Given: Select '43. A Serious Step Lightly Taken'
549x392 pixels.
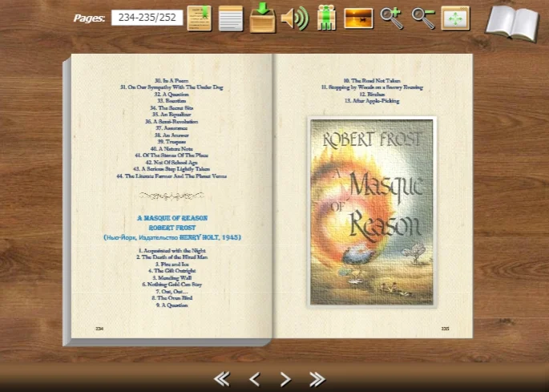Looking at the screenshot, I should tap(172, 169).
